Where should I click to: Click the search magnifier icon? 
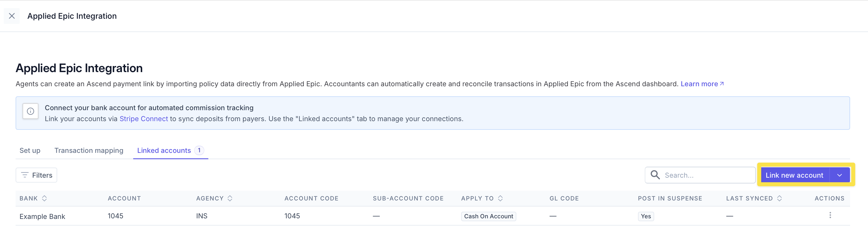click(x=655, y=175)
